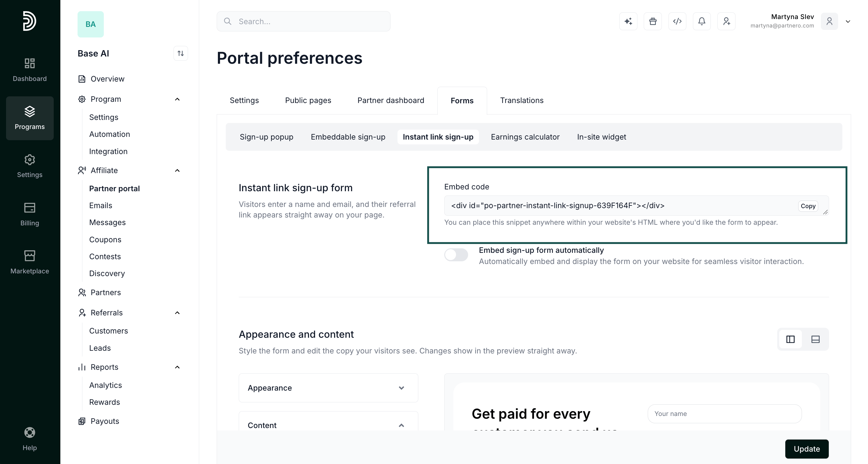Open Overview in the sidebar
Screen dimensions: 868x464
(x=107, y=79)
